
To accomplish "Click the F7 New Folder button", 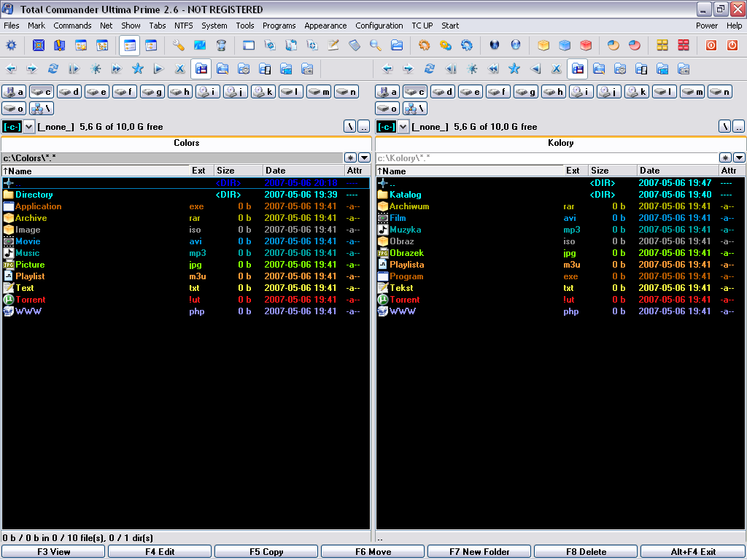I will [x=479, y=552].
